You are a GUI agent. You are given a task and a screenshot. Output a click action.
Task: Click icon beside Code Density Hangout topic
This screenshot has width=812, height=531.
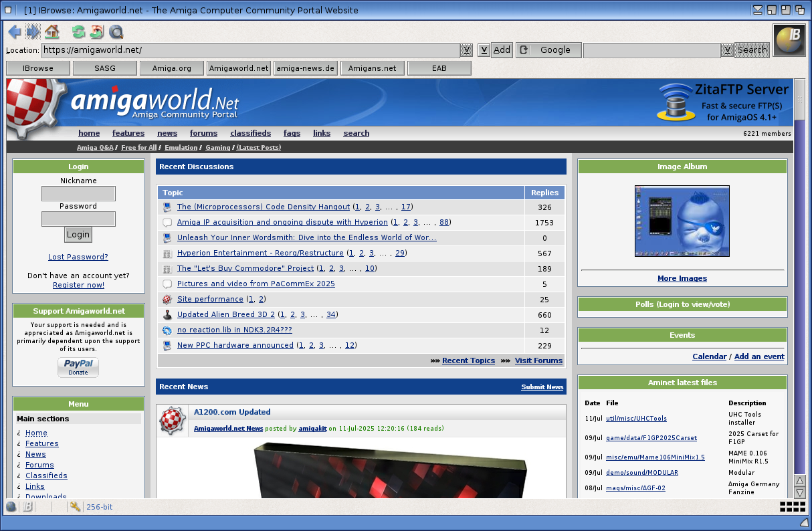click(x=167, y=207)
